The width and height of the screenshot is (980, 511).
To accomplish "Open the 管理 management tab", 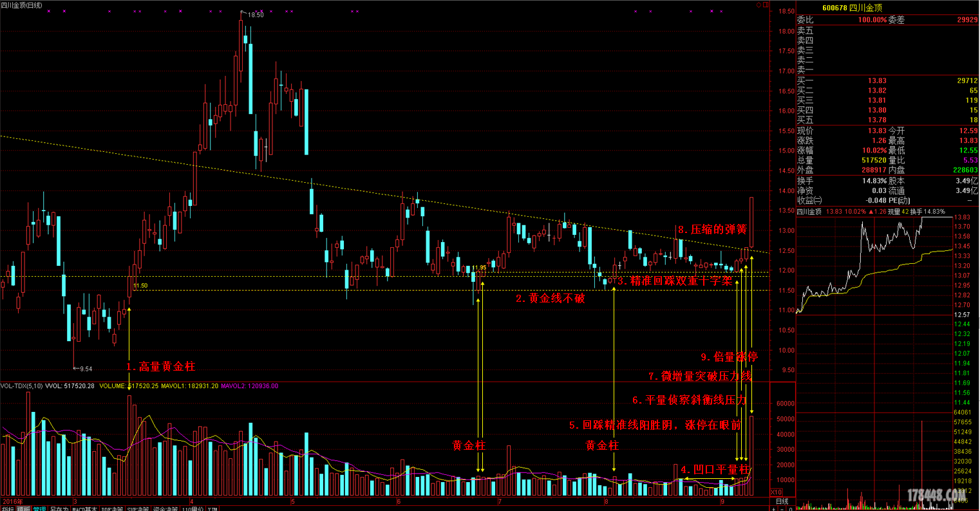I will point(39,508).
